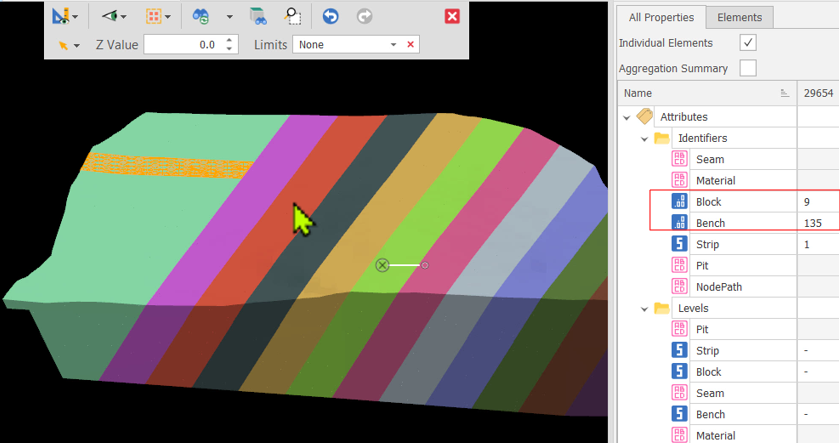Enable the Aggregation Summary checkbox
840x443 pixels.
[x=748, y=68]
